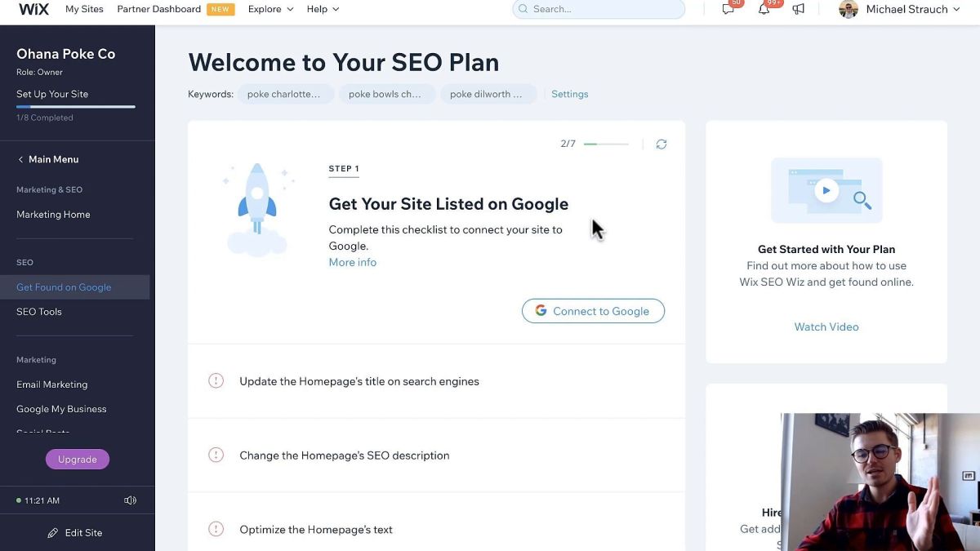
Task: Open the keywords Settings link
Action: click(570, 94)
